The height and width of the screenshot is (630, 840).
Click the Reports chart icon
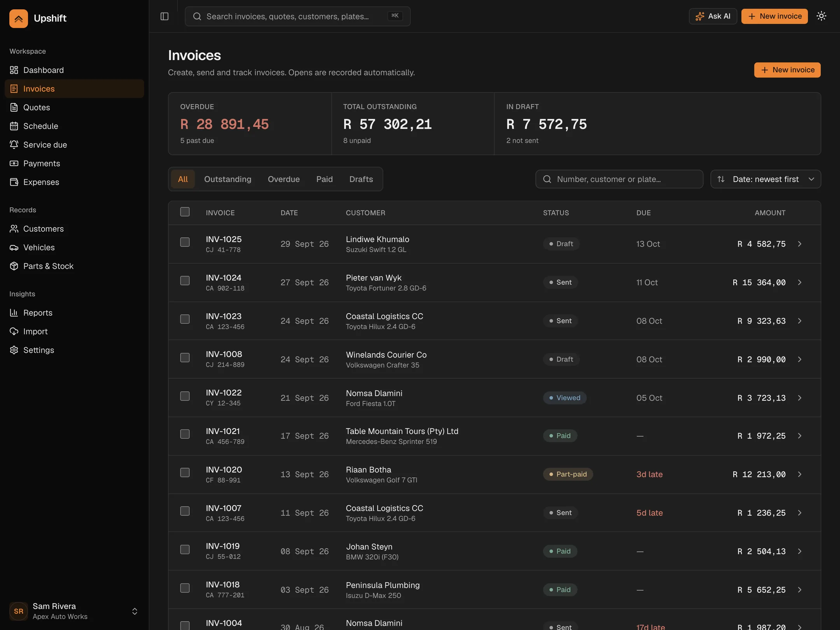click(x=14, y=313)
